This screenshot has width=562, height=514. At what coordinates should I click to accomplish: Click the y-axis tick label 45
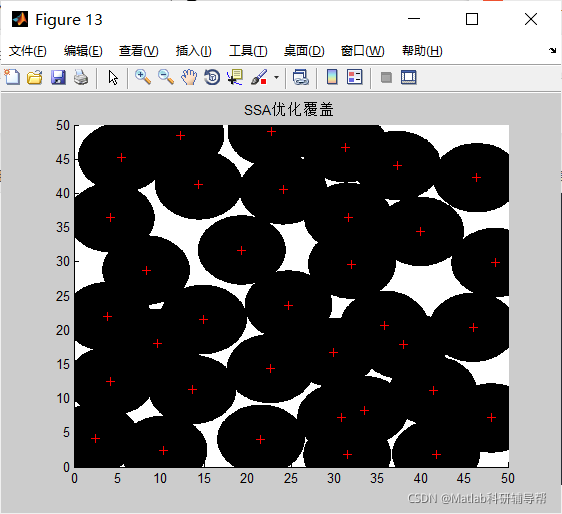point(63,160)
